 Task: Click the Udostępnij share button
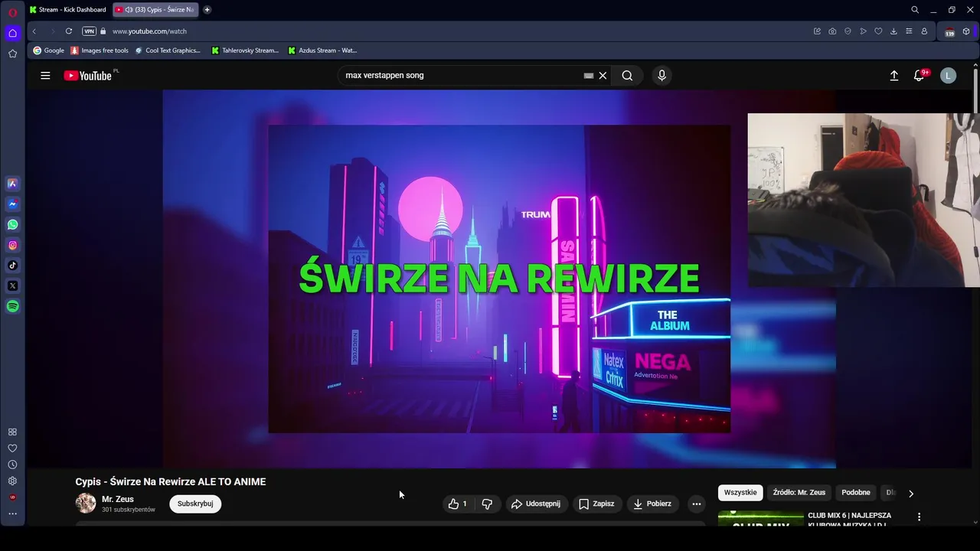click(536, 504)
